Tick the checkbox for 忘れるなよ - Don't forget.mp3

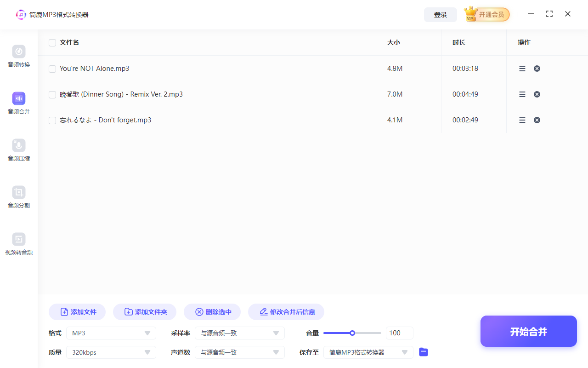click(x=52, y=121)
